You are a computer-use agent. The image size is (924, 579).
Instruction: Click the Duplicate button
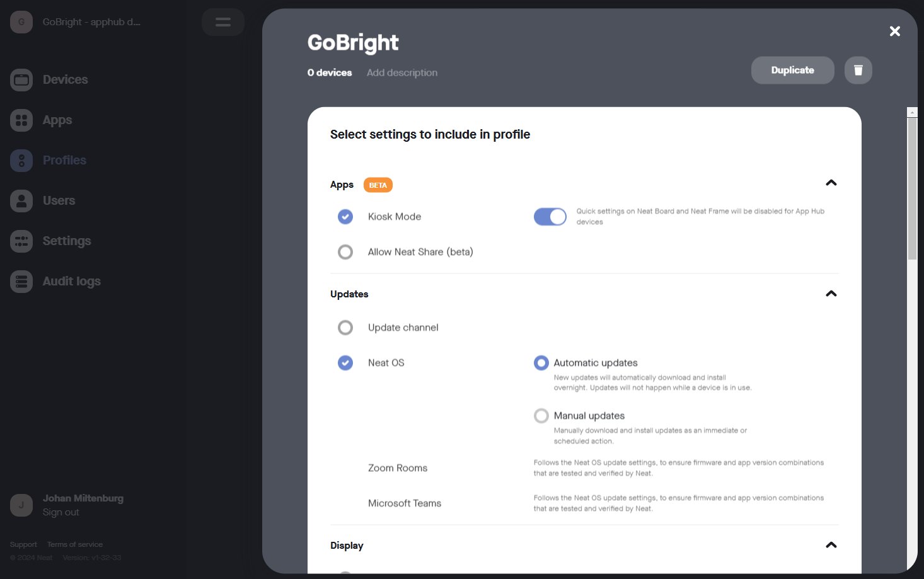[x=792, y=70]
